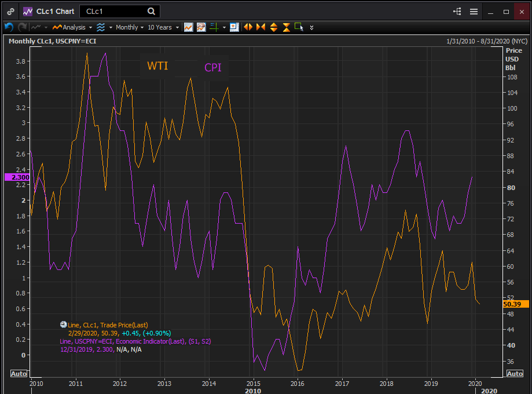Click the undo arrow icon
This screenshot has height=394, width=532.
point(9,27)
